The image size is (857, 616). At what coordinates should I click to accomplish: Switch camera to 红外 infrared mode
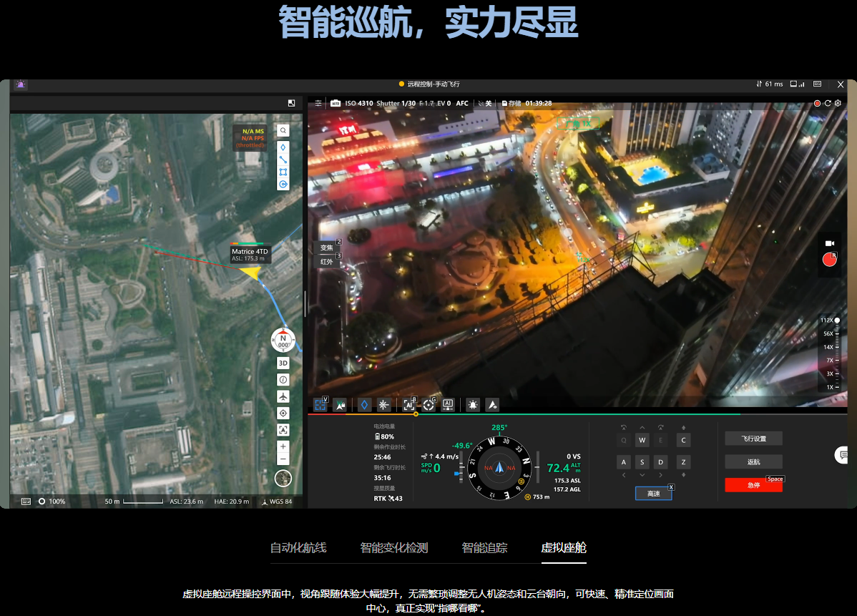(326, 262)
